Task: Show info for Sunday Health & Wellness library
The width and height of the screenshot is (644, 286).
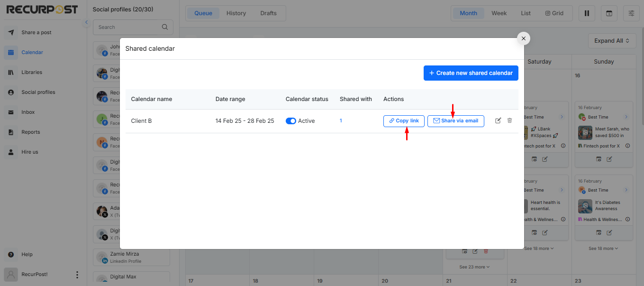Action: (627, 220)
